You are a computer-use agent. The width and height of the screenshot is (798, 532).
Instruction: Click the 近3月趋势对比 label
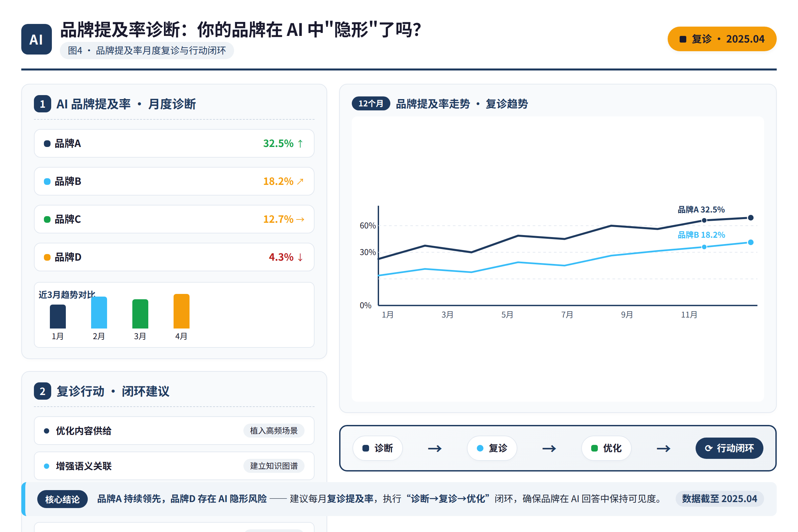pos(67,295)
